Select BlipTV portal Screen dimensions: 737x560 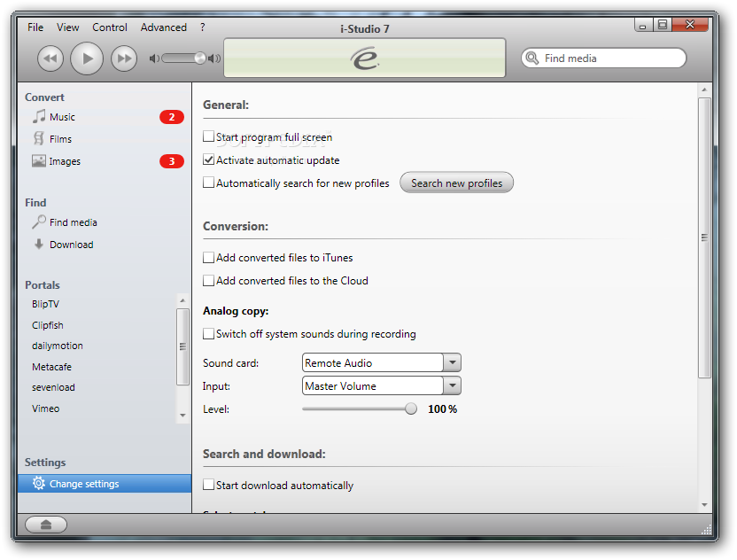(x=45, y=304)
